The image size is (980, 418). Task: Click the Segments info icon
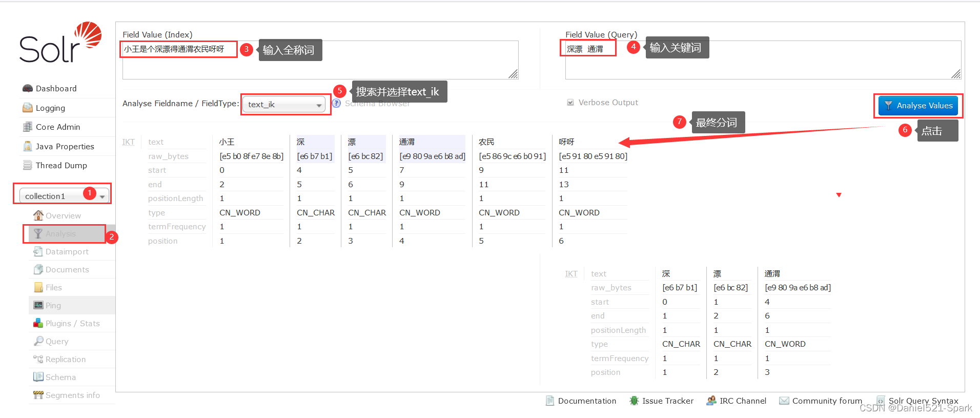point(38,395)
